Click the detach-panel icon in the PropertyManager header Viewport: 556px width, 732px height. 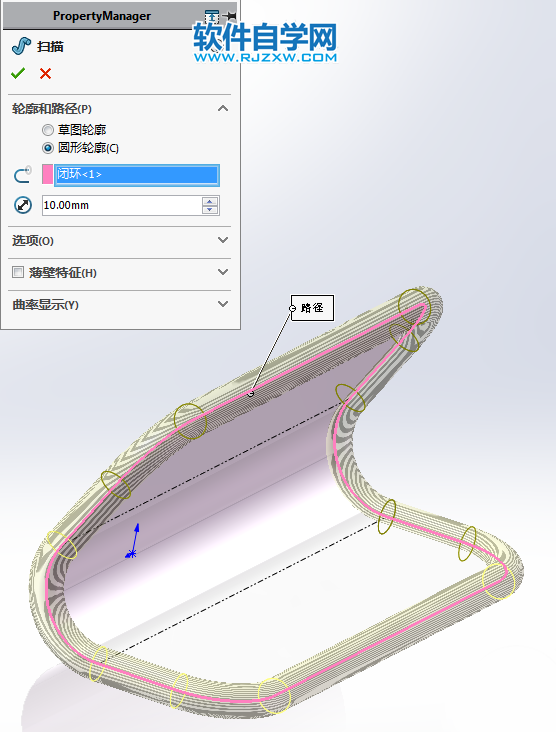pos(212,16)
